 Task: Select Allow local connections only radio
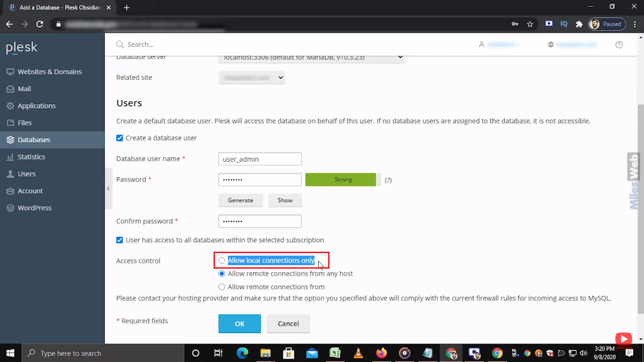(x=222, y=261)
